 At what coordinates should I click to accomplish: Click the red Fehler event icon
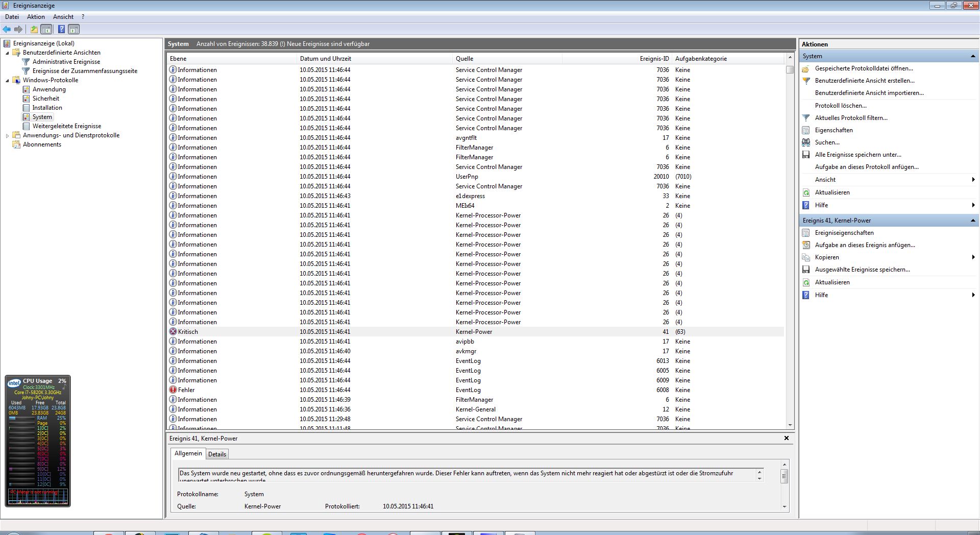click(173, 390)
